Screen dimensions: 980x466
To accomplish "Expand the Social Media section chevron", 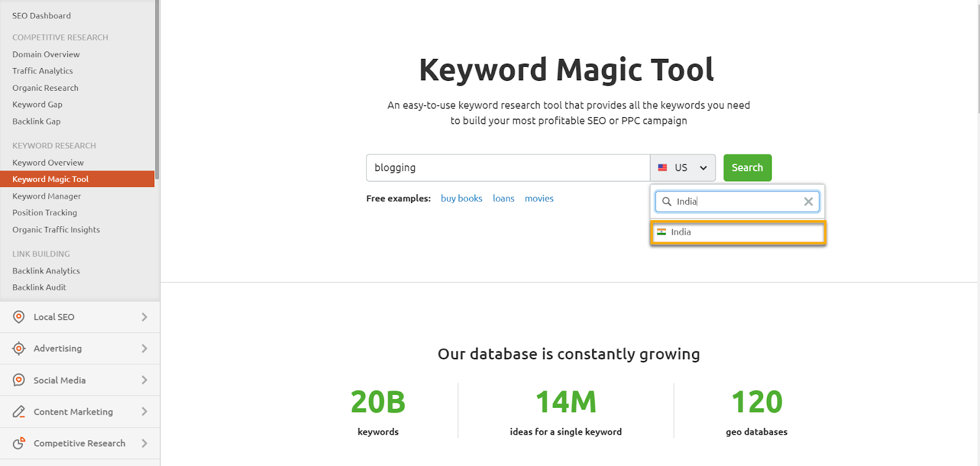I will point(145,380).
